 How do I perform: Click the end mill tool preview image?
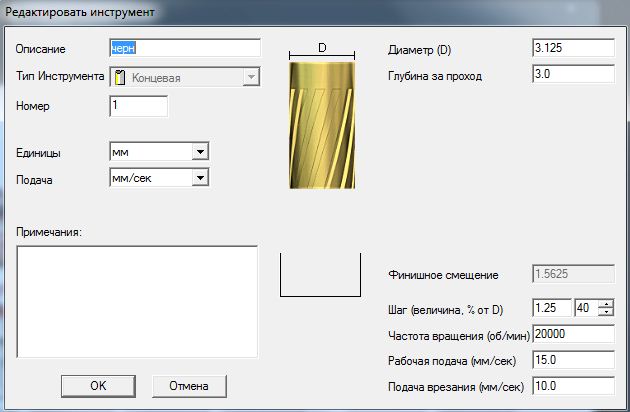tap(322, 126)
